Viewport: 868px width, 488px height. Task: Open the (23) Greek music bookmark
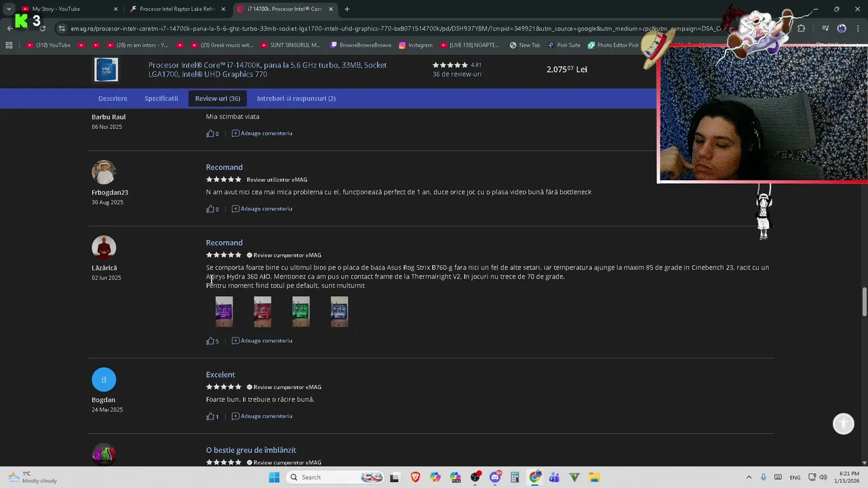221,45
